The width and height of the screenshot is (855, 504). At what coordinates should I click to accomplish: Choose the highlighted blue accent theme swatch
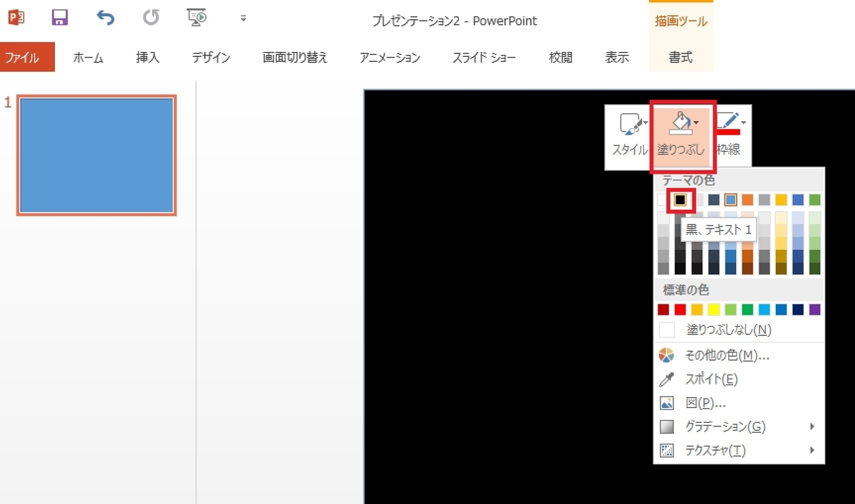tap(730, 200)
